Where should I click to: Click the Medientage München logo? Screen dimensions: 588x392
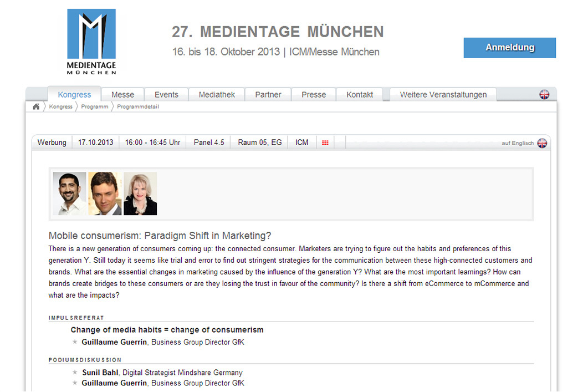91,41
